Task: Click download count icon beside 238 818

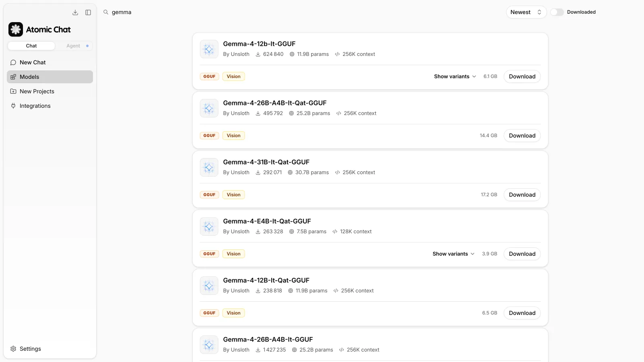Action: tap(258, 291)
